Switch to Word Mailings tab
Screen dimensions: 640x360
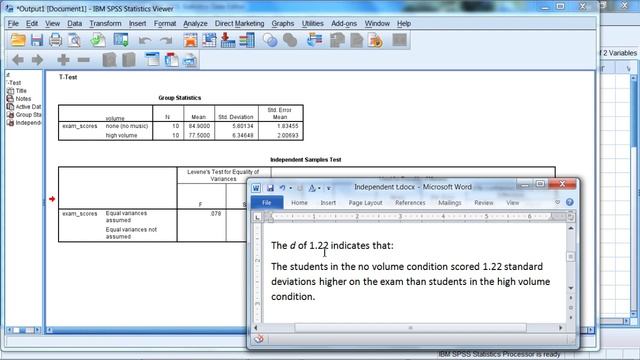coord(449,202)
